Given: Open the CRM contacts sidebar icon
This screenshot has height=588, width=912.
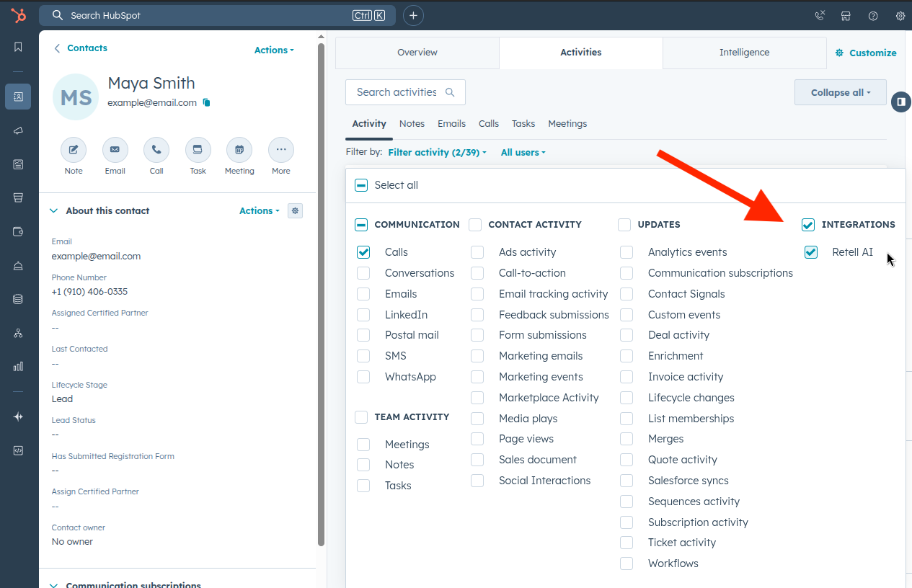Looking at the screenshot, I should tap(18, 97).
